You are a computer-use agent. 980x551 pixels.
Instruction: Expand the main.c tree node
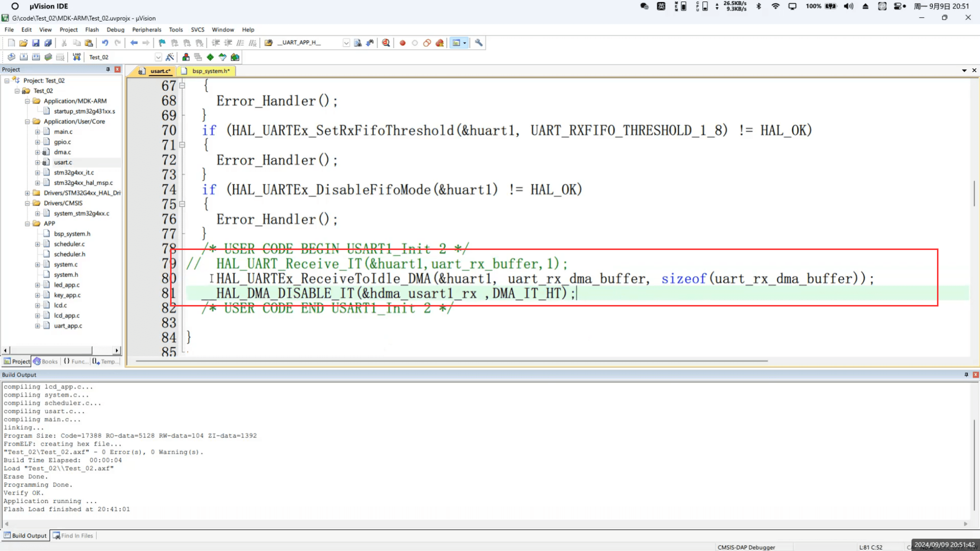click(38, 132)
